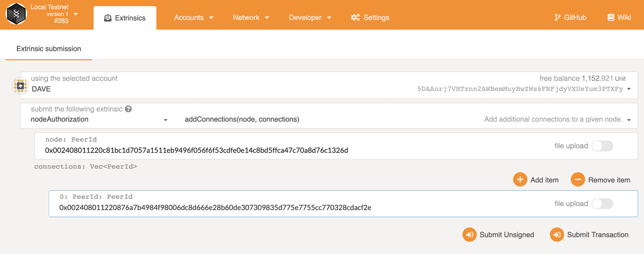This screenshot has height=254, width=644.
Task: Click the minus icon to remove item
Action: [x=578, y=180]
